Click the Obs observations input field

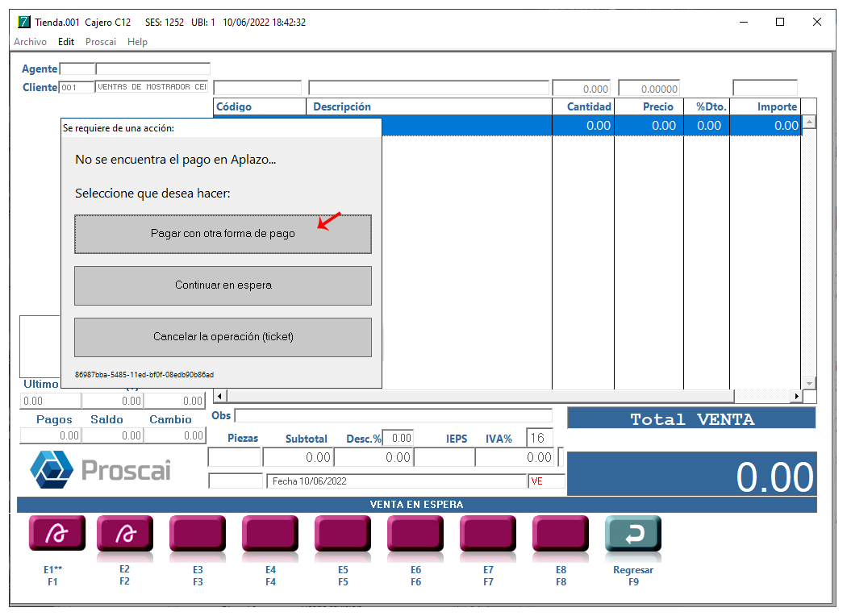(394, 416)
